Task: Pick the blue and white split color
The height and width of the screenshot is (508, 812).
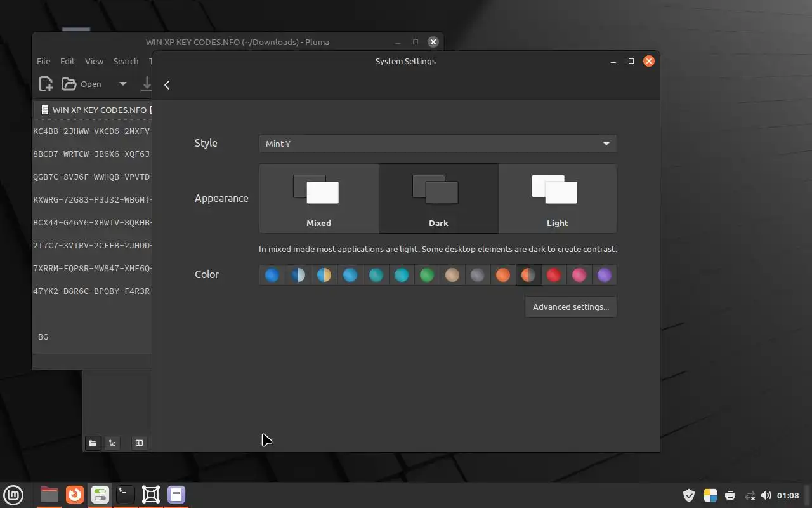Action: (x=298, y=275)
